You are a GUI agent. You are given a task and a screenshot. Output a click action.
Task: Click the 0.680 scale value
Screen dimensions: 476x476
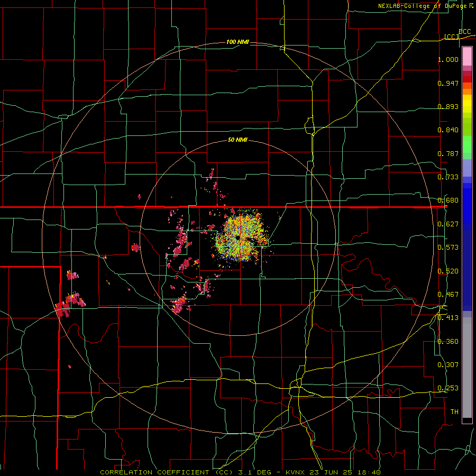pyautogui.click(x=448, y=200)
